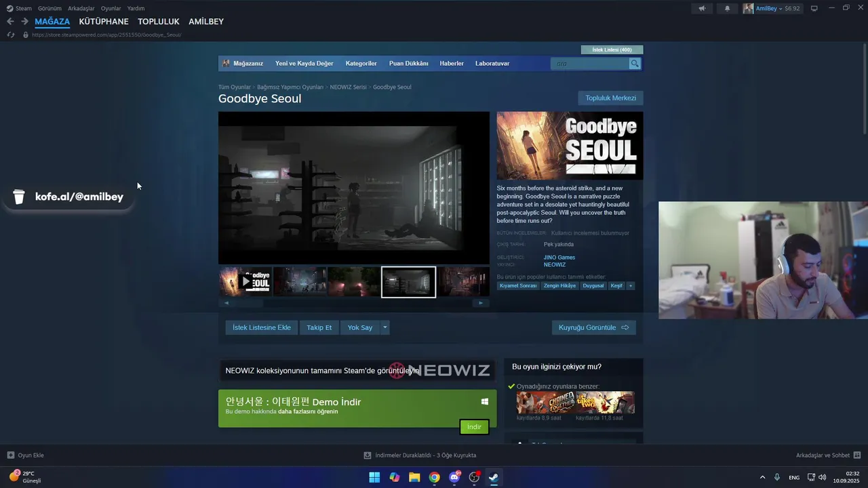This screenshot has width=868, height=488.
Task: Open the Görünüm menu
Action: [50, 8]
